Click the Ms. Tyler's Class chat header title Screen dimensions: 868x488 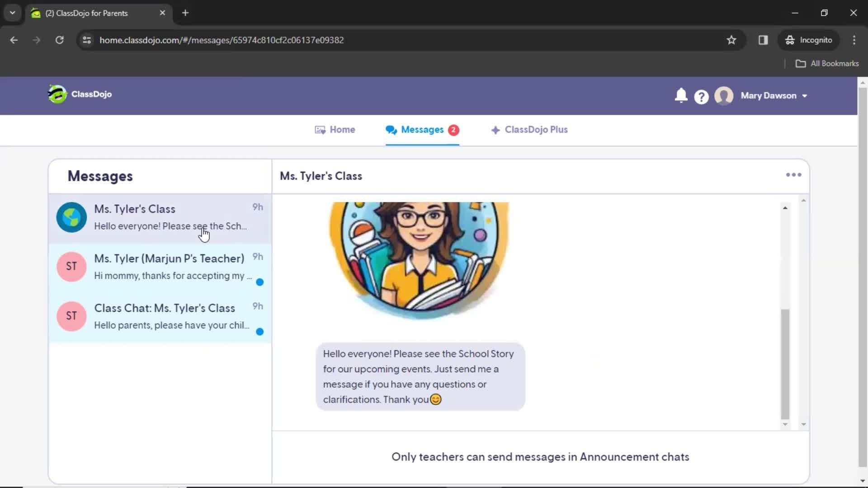(321, 176)
